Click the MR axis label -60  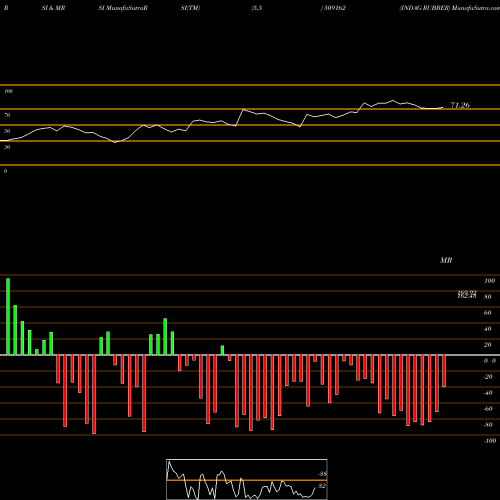click(488, 409)
